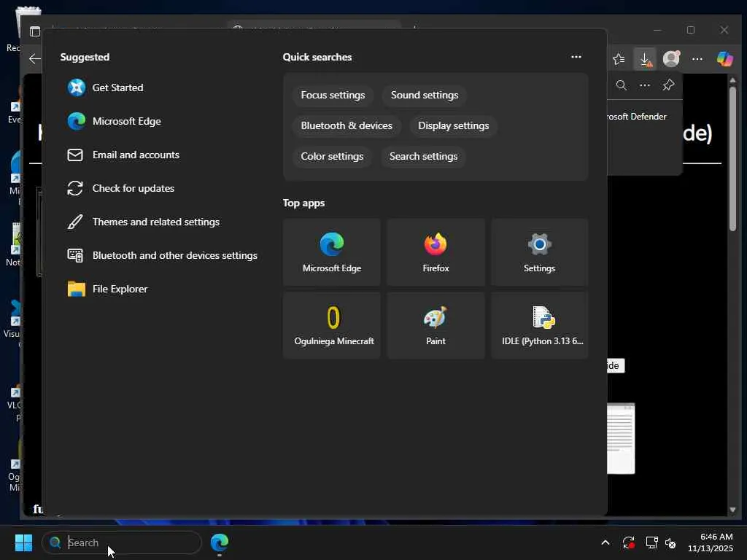Choose Search settings quick search

pos(424,156)
